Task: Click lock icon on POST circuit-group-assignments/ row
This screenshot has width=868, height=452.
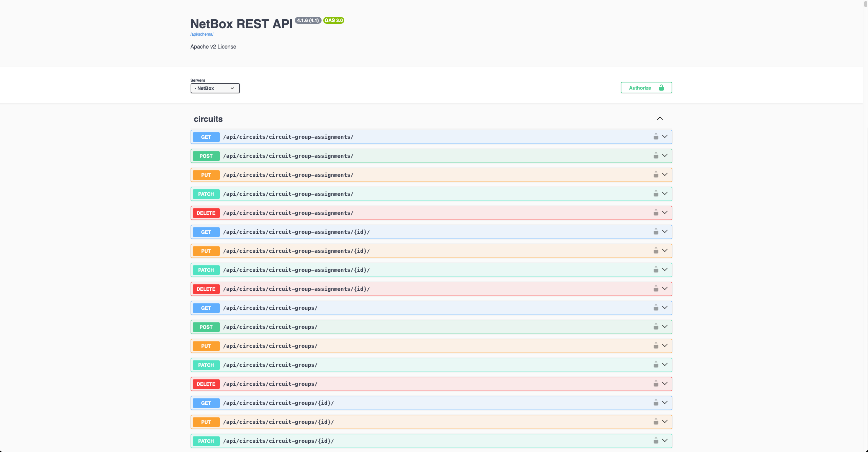Action: click(656, 156)
